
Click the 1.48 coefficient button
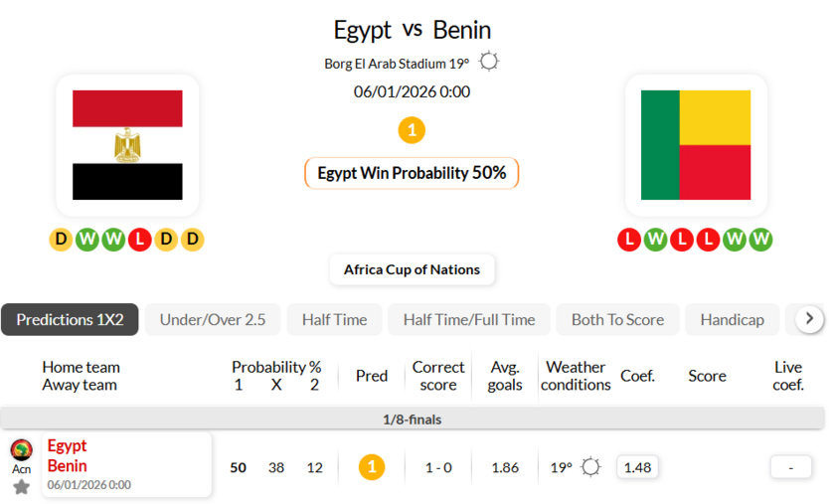click(x=636, y=467)
